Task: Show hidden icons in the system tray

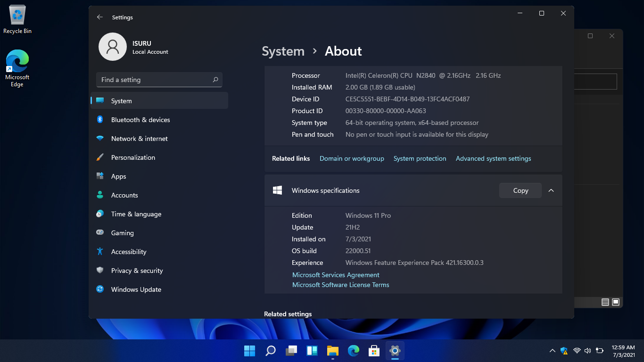Action: pyautogui.click(x=553, y=351)
